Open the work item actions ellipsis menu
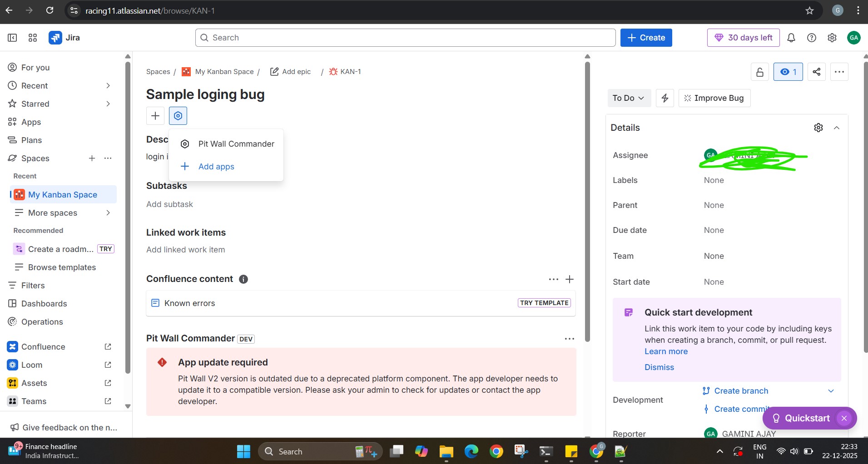The image size is (868, 464). (839, 72)
